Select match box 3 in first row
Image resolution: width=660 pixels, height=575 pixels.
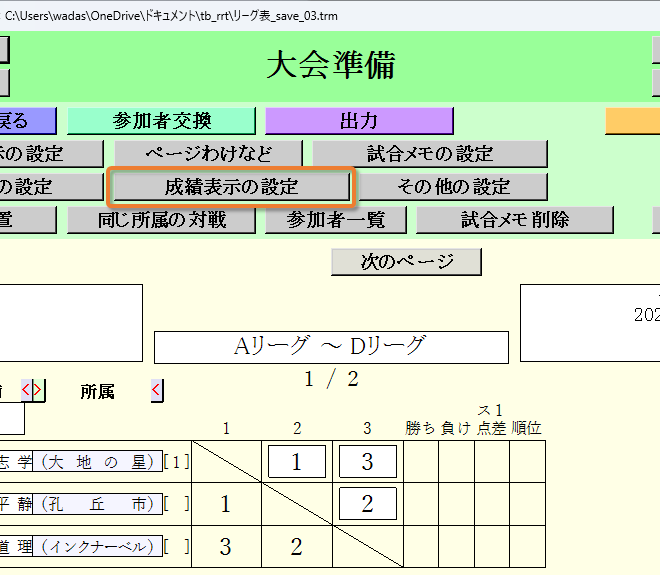(x=367, y=462)
